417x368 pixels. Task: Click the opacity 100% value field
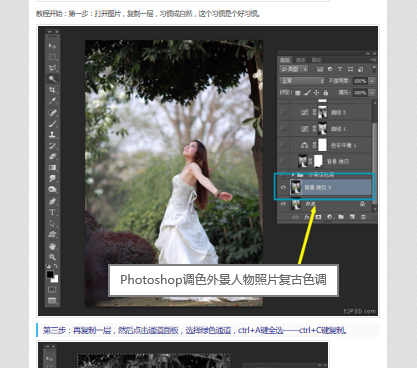360,81
